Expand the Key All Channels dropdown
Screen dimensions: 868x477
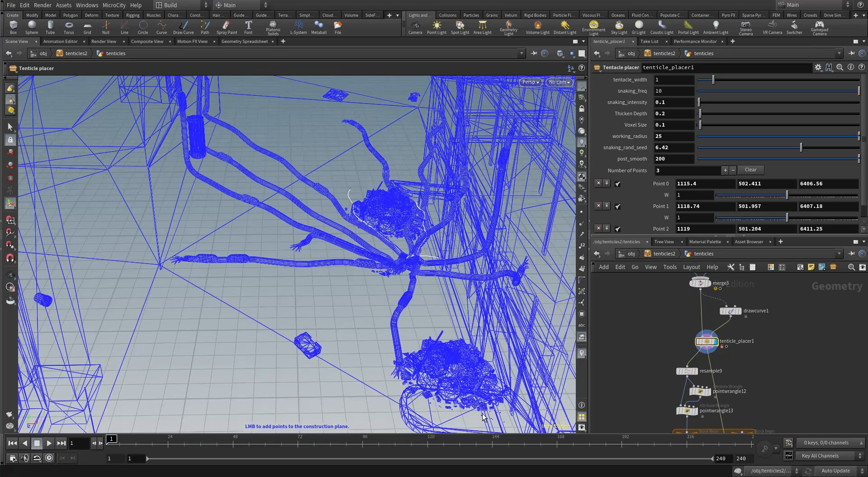[830, 456]
